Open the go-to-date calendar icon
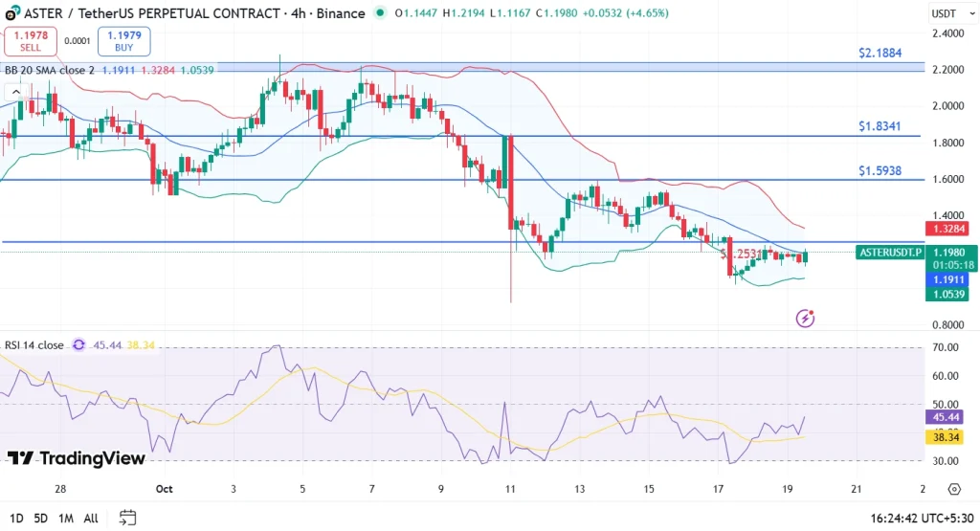The height and width of the screenshot is (531, 980). 127,518
